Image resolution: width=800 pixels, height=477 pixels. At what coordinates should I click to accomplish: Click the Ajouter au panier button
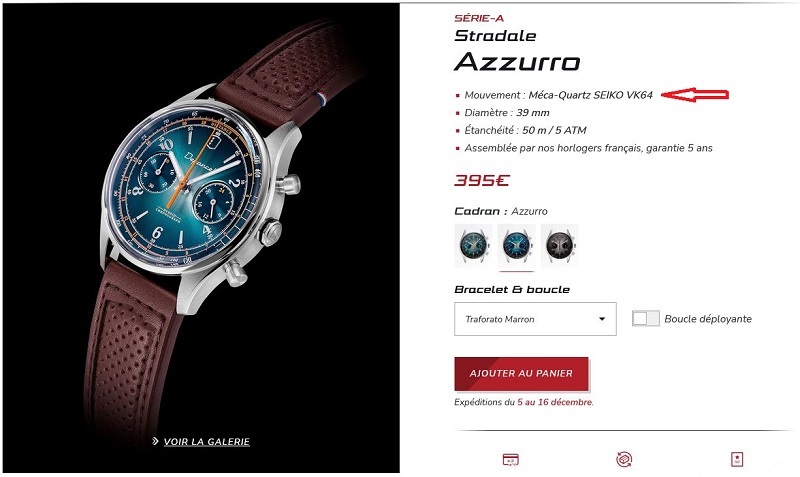[521, 373]
